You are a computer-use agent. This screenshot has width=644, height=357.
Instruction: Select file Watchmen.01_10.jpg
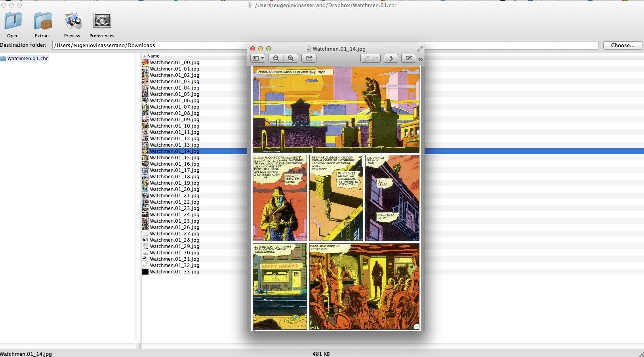[175, 126]
